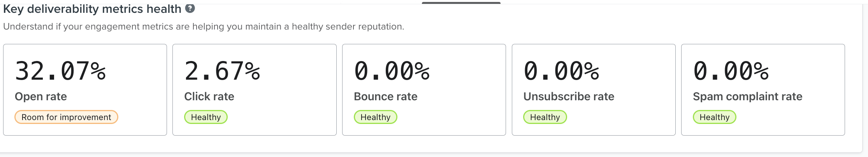Click the Bounce rate label
Viewport: 868px width, 157px height.
click(x=385, y=96)
